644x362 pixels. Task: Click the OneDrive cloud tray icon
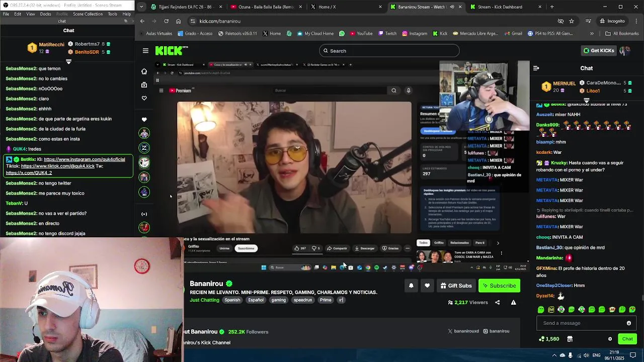pyautogui.click(x=562, y=355)
